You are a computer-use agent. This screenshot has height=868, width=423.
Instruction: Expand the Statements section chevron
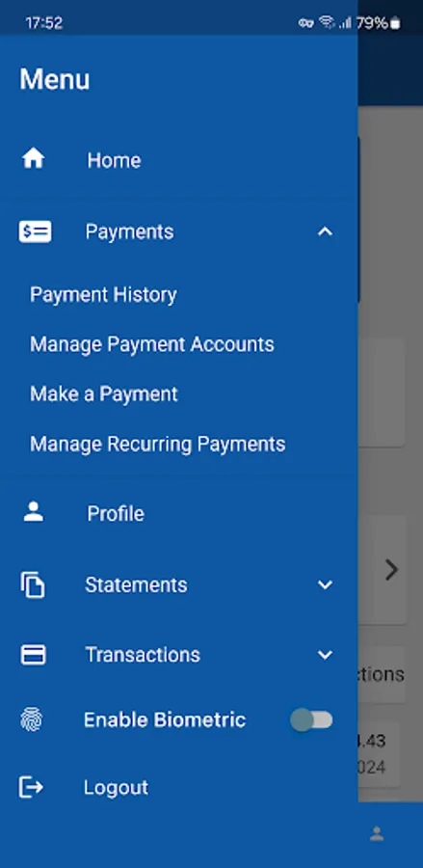[x=325, y=585]
